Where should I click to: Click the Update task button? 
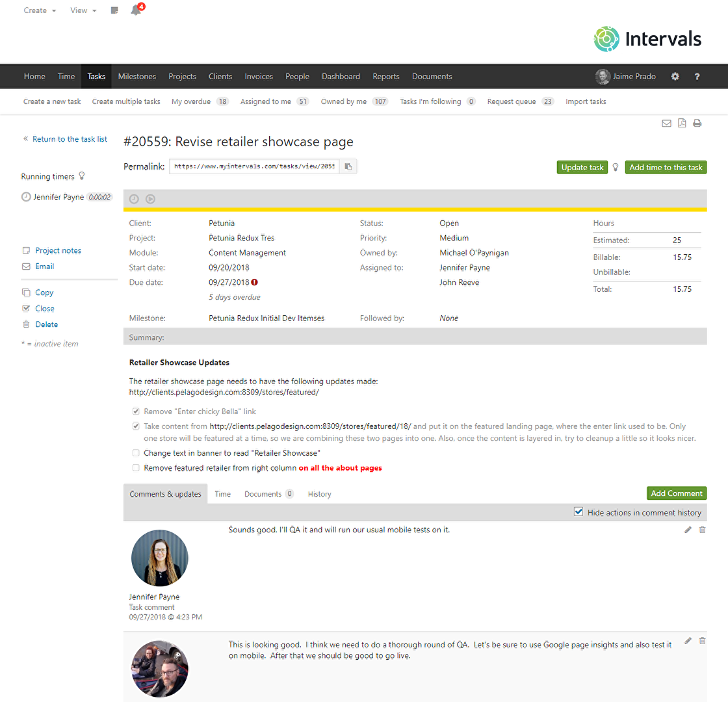(x=582, y=168)
